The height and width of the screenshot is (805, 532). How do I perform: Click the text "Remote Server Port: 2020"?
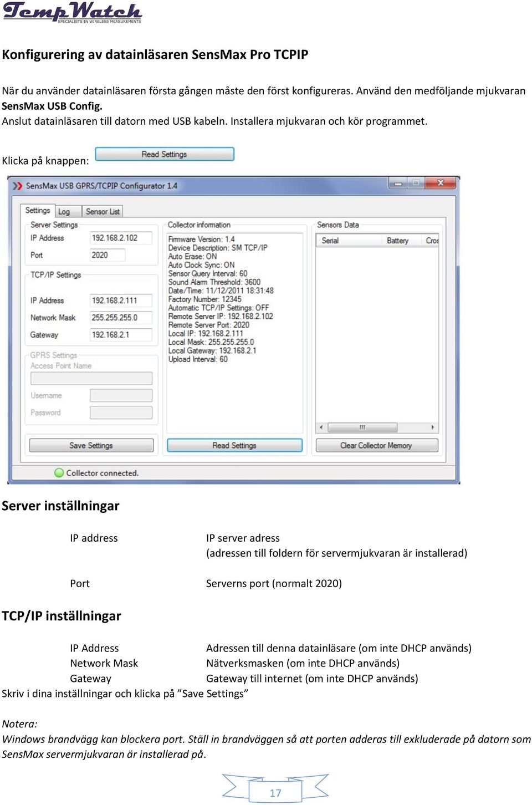[209, 325]
